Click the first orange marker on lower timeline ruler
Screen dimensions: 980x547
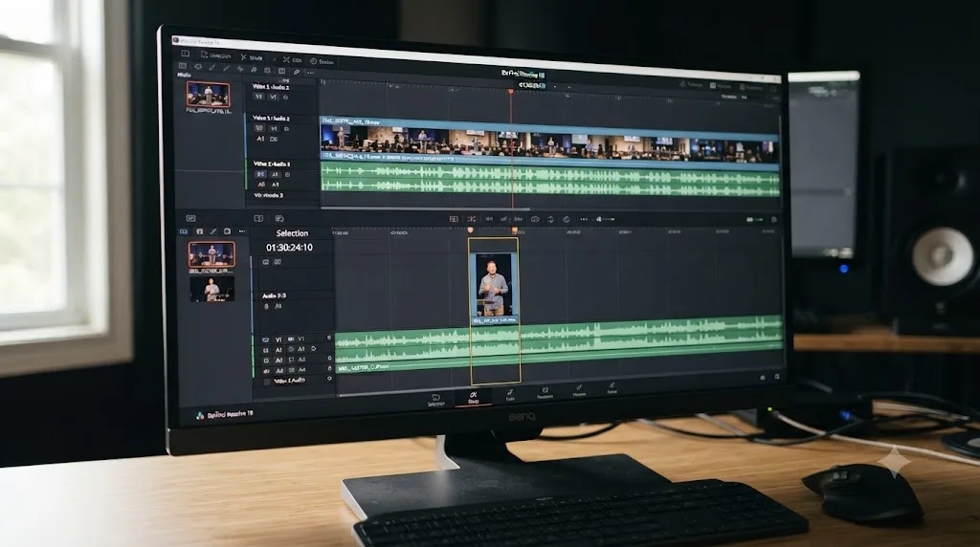470,230
